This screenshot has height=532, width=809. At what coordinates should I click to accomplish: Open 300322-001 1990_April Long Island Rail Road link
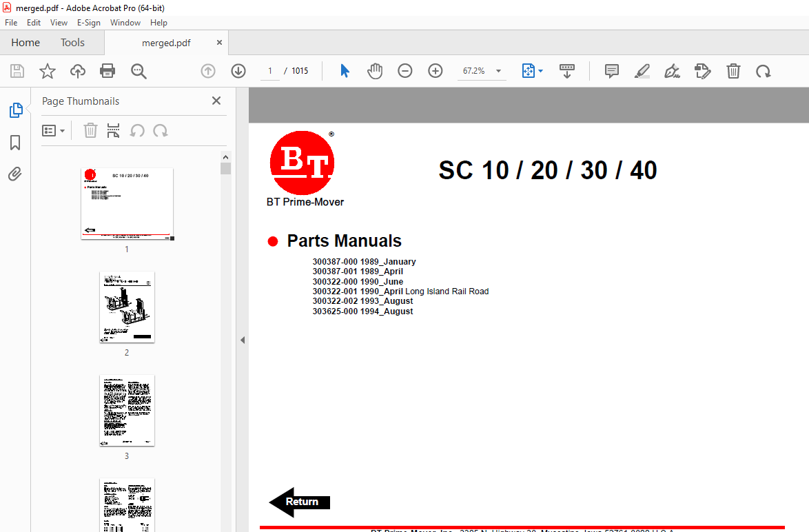click(x=400, y=291)
